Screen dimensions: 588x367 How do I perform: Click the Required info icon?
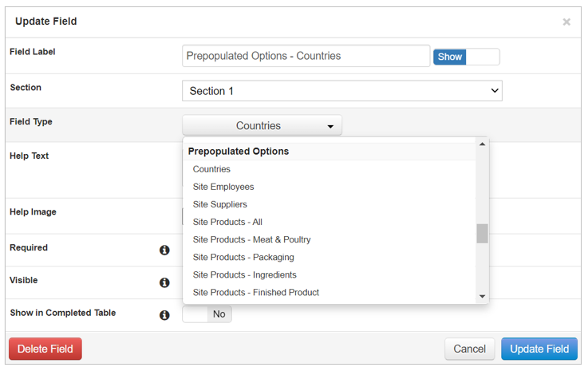click(164, 250)
